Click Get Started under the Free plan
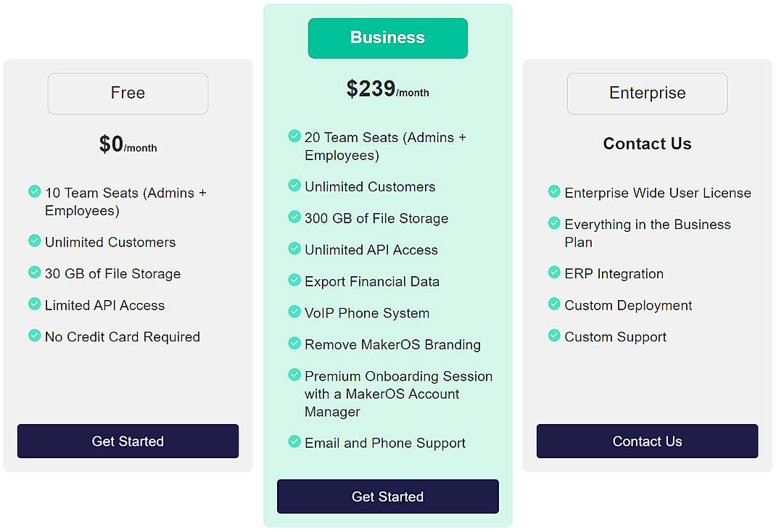This screenshot has height=532, width=776. pos(128,441)
